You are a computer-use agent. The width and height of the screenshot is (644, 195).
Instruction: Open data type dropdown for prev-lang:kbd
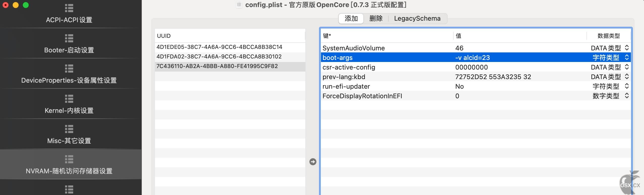(x=627, y=76)
